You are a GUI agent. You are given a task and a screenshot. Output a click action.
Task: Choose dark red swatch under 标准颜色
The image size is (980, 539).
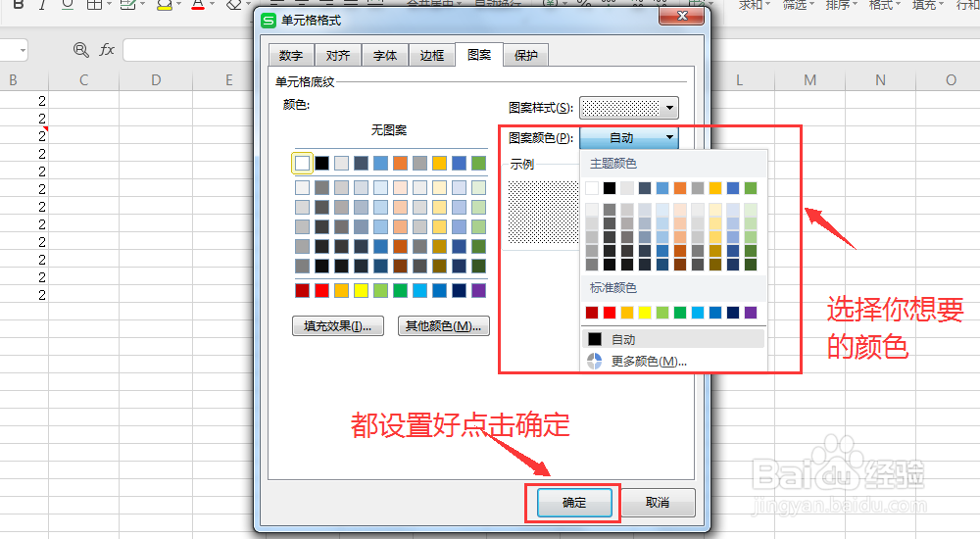(592, 312)
